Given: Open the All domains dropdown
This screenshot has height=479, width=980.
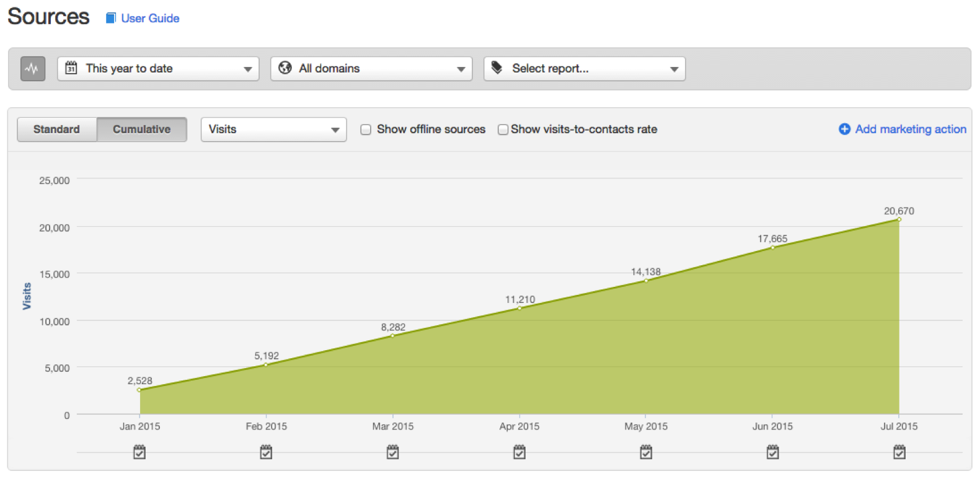Looking at the screenshot, I should (371, 69).
